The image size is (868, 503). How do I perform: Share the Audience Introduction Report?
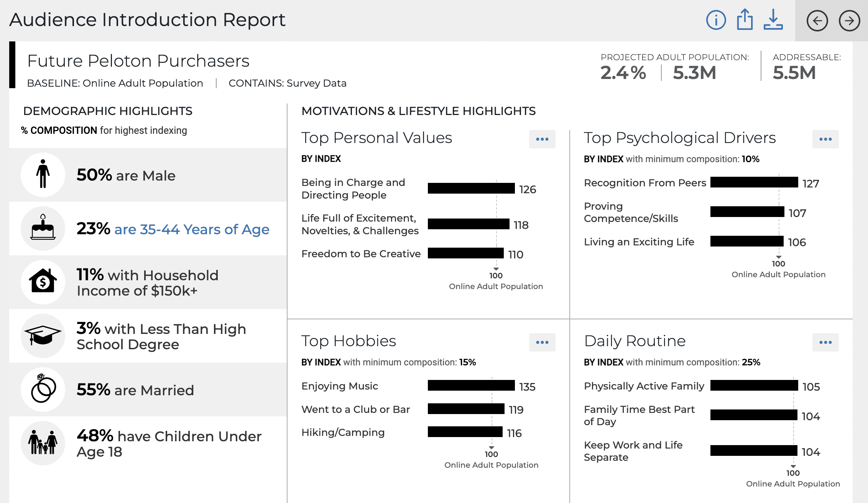[x=744, y=20]
